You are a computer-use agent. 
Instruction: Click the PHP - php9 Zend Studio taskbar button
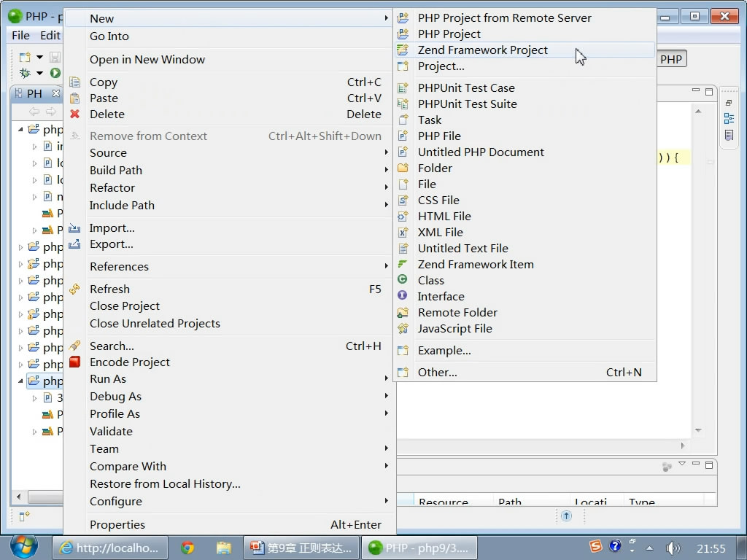point(419,548)
